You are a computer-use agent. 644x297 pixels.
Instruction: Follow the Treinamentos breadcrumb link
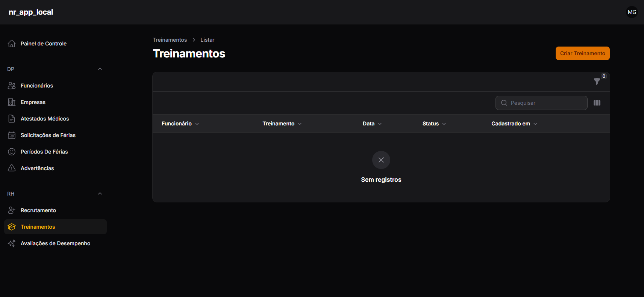click(x=170, y=40)
